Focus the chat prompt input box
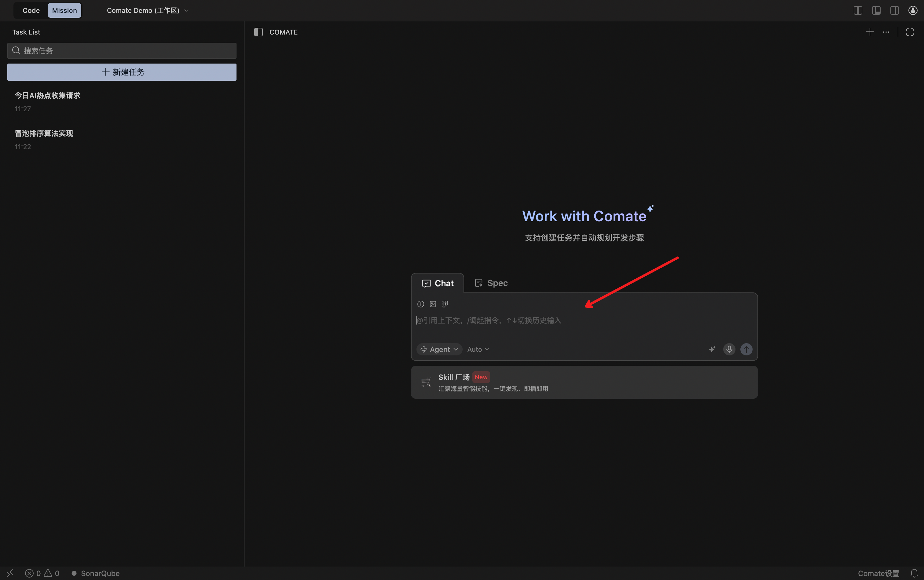Image resolution: width=924 pixels, height=580 pixels. coord(584,321)
